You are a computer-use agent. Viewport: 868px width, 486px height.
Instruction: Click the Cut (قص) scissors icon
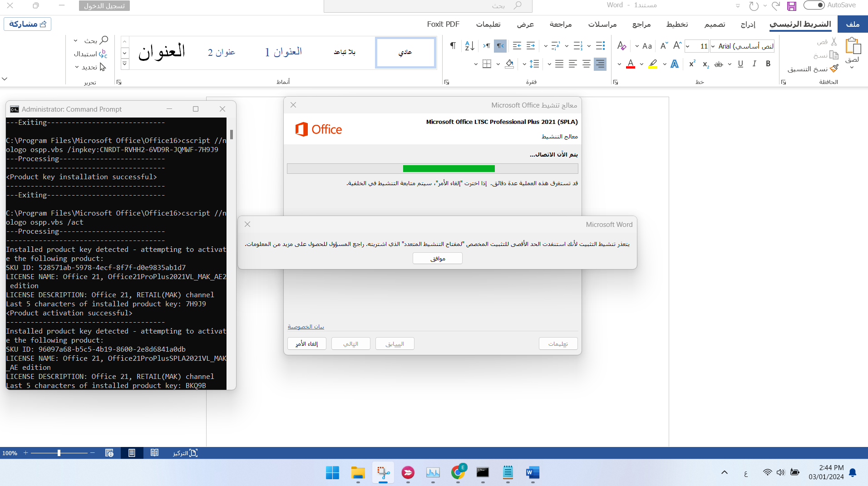[x=833, y=42]
